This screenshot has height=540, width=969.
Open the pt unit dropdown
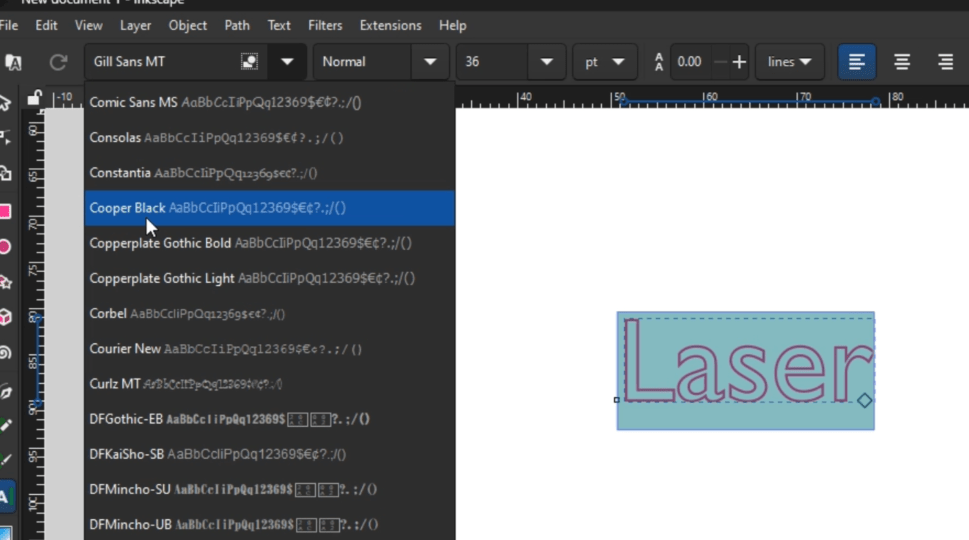(604, 62)
